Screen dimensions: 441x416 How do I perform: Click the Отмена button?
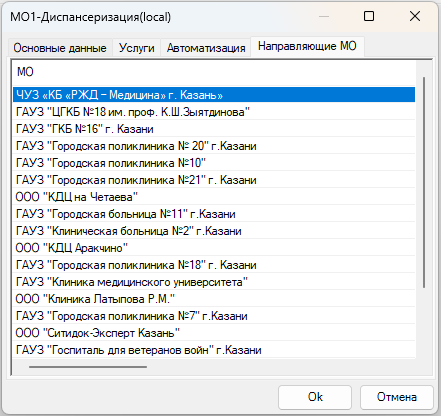tap(397, 397)
